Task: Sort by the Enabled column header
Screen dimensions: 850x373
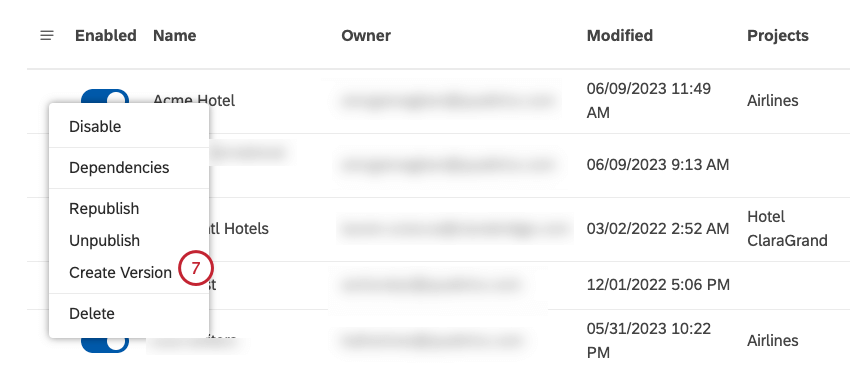Action: point(106,36)
